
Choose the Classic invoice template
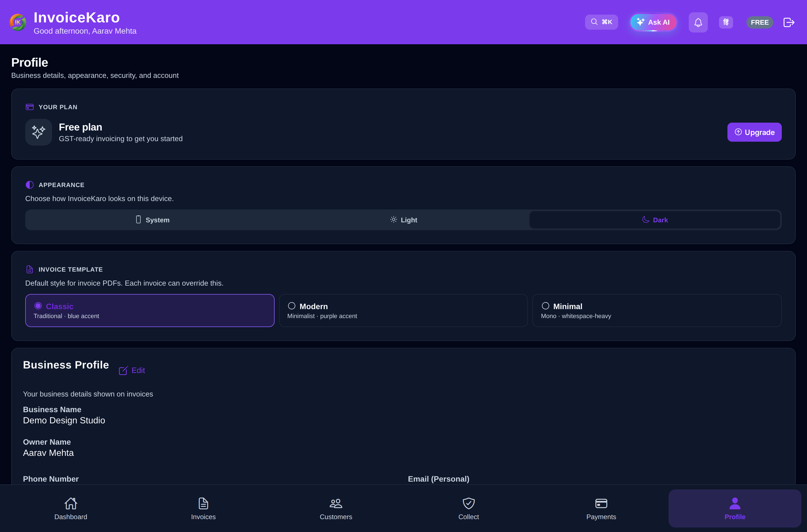click(150, 311)
